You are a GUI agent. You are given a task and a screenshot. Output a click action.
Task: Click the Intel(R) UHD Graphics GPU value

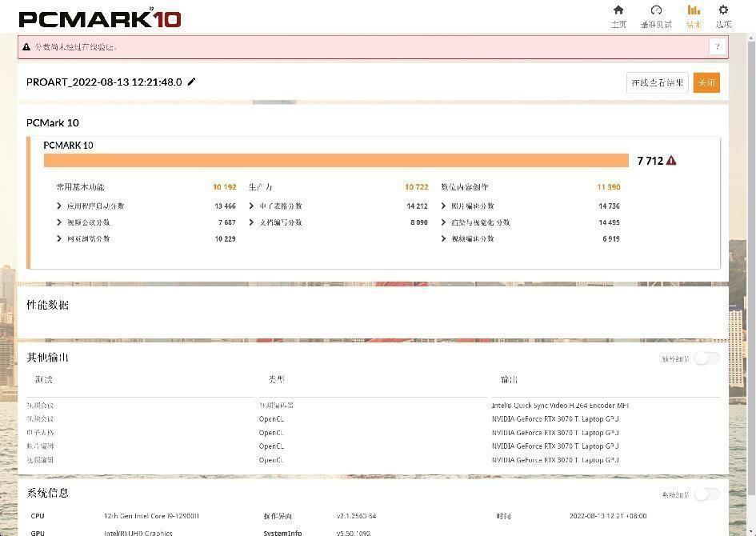click(x=138, y=533)
